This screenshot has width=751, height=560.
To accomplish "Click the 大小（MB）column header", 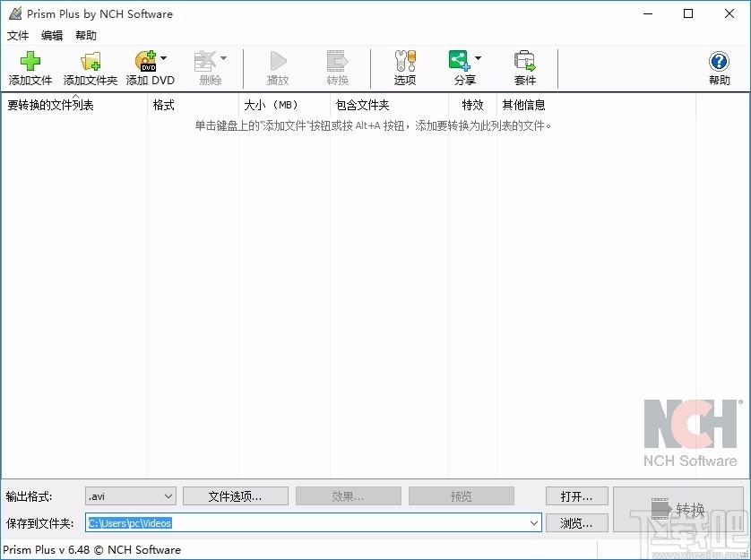I will point(284,105).
